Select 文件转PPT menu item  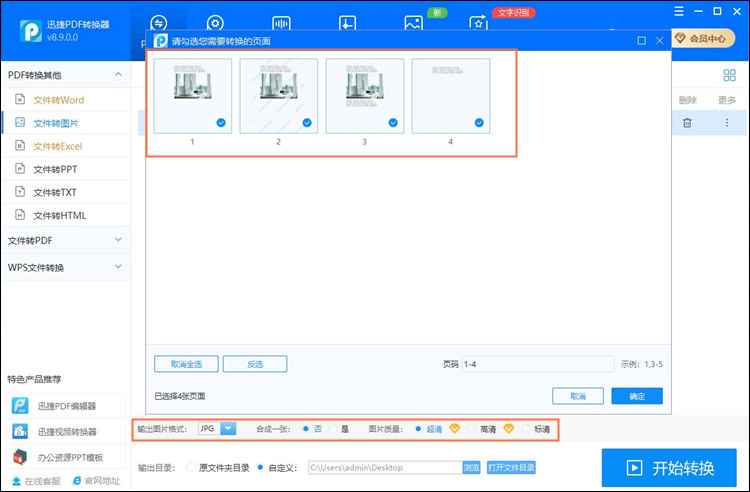[x=66, y=169]
